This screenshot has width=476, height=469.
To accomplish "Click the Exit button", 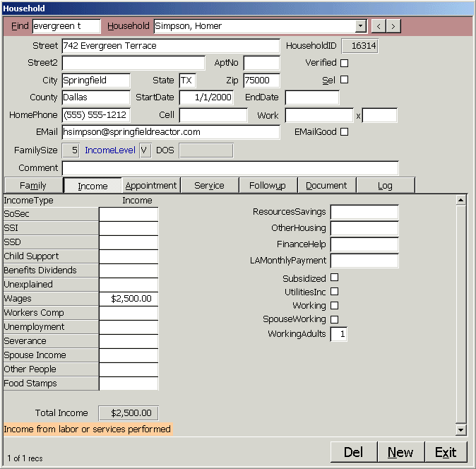I will point(446,452).
